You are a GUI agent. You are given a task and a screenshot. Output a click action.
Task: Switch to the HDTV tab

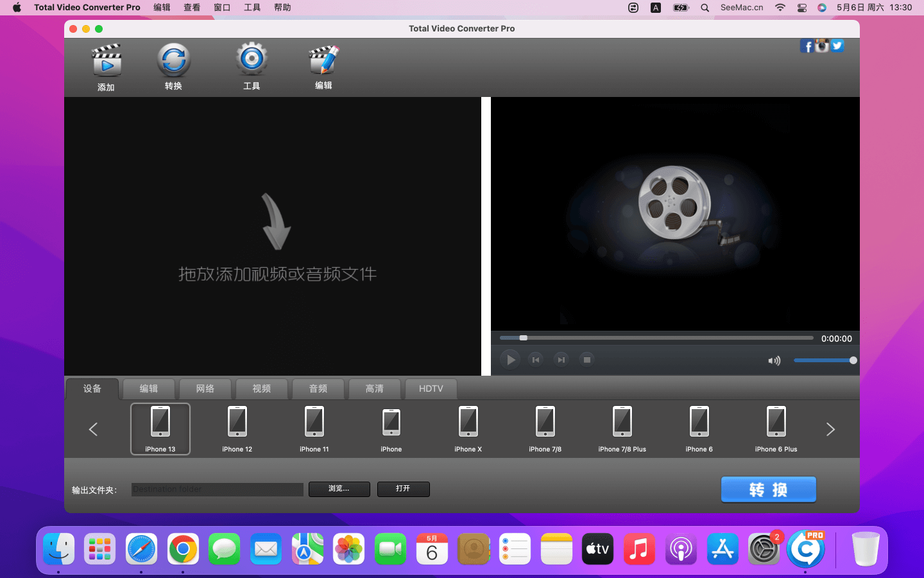click(431, 389)
